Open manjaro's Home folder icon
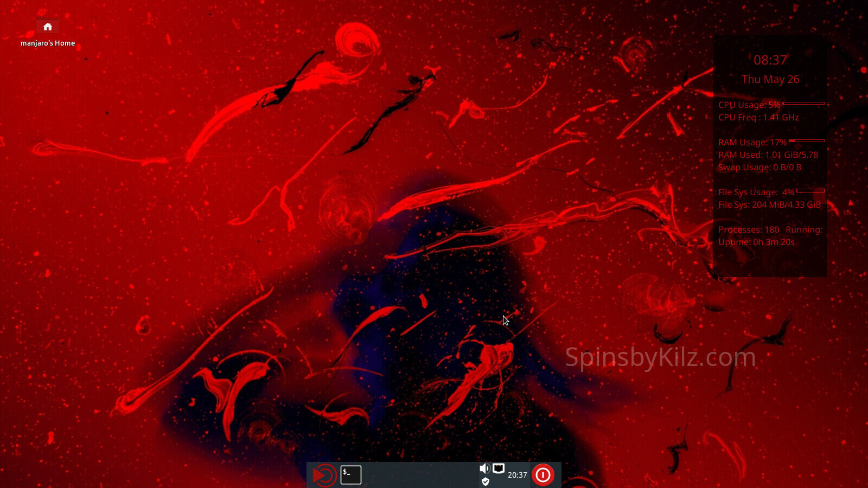Screen dimensions: 868x488 [48, 27]
